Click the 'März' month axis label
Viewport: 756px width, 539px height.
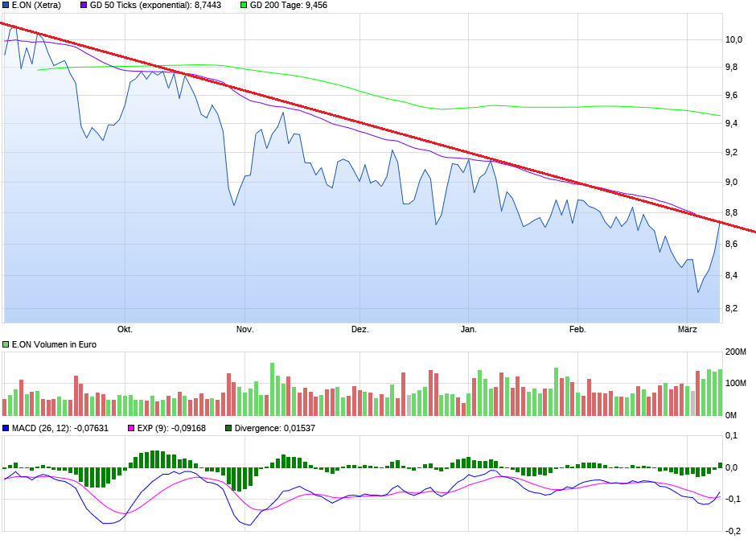688,330
